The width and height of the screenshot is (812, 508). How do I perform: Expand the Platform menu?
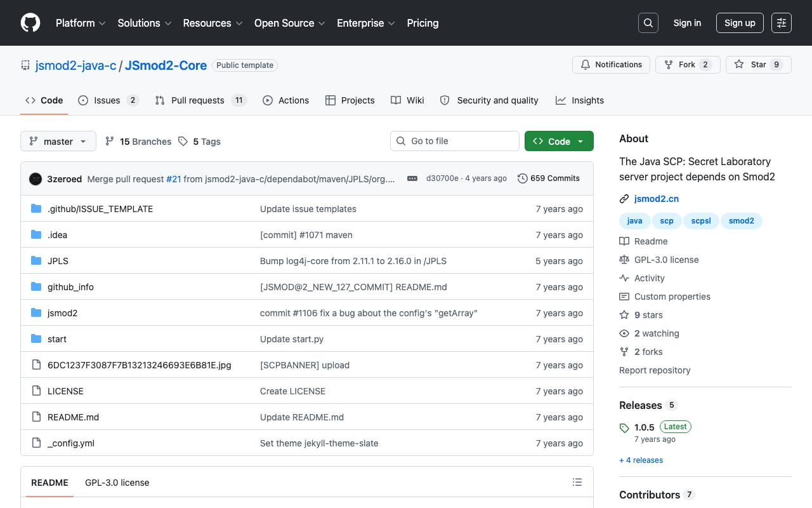coord(81,23)
